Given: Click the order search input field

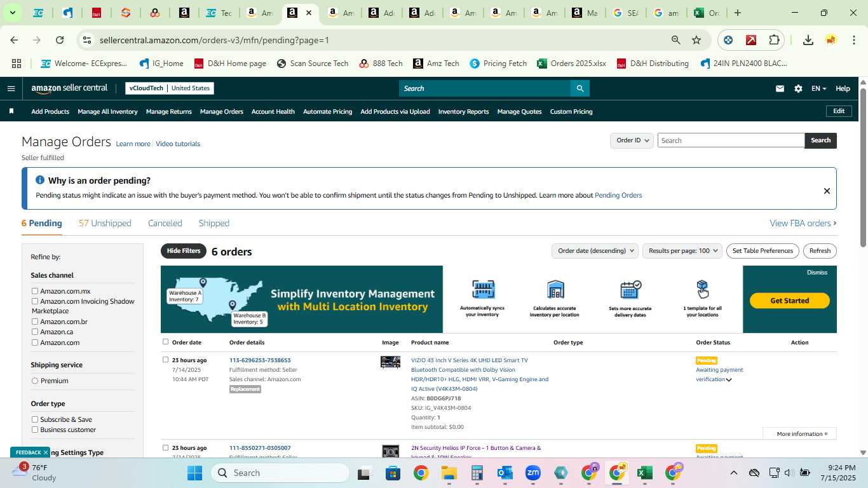Looking at the screenshot, I should (x=731, y=140).
